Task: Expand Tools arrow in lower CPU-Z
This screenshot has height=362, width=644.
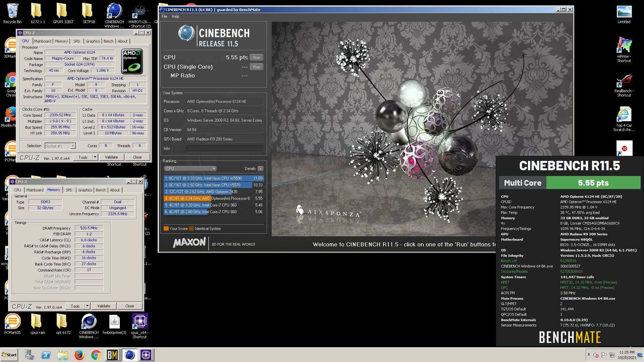Action: (x=87, y=306)
